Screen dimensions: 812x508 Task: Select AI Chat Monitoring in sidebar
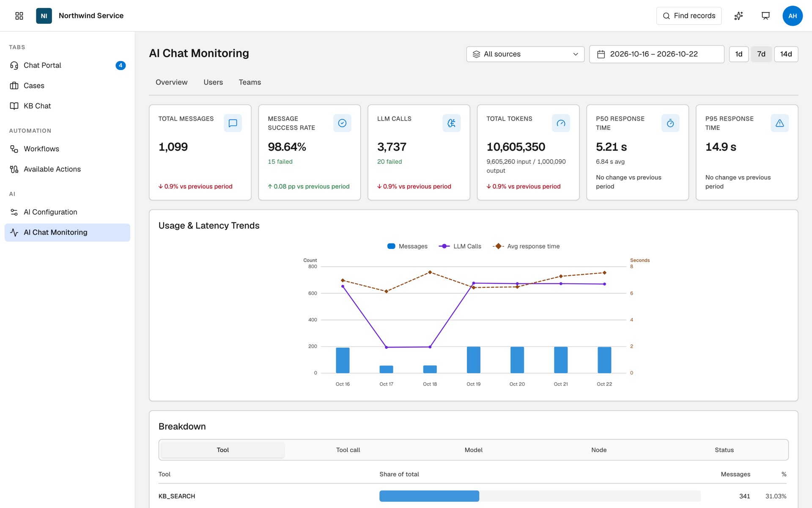(67, 232)
